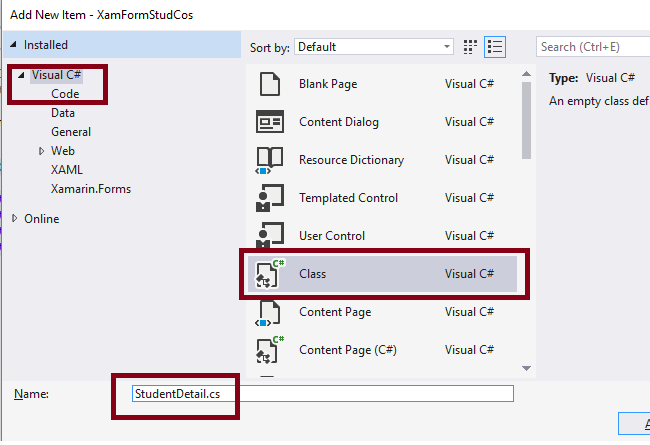Expand the Online category

pos(14,219)
